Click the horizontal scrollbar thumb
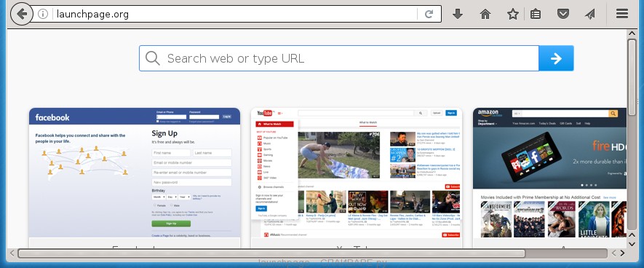The width and height of the screenshot is (644, 268). 271,253
